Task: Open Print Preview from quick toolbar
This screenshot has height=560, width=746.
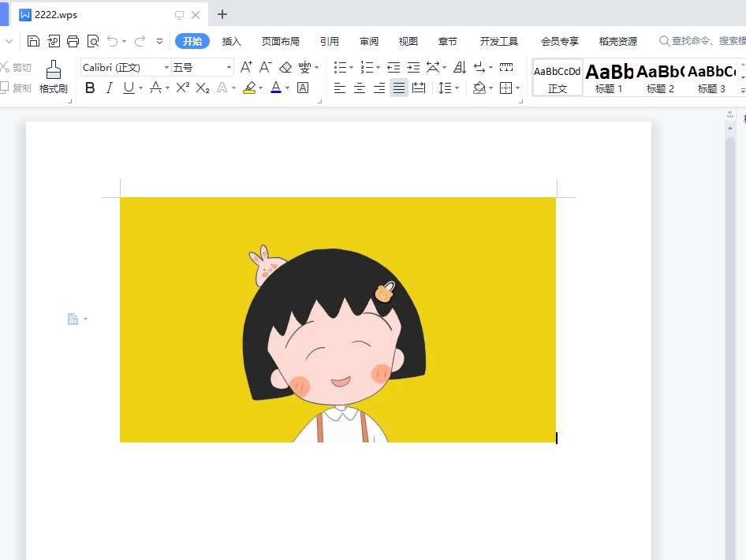Action: pos(93,41)
